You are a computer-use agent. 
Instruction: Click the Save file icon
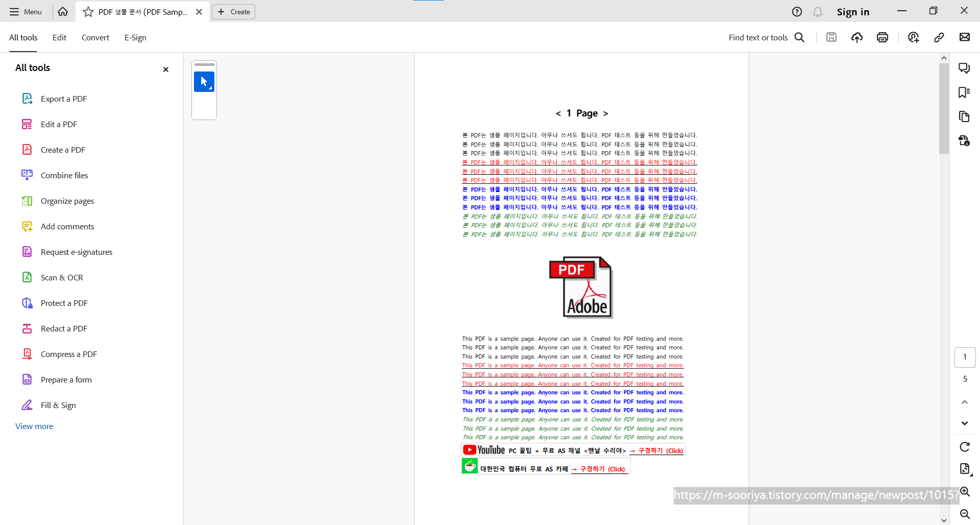click(831, 37)
